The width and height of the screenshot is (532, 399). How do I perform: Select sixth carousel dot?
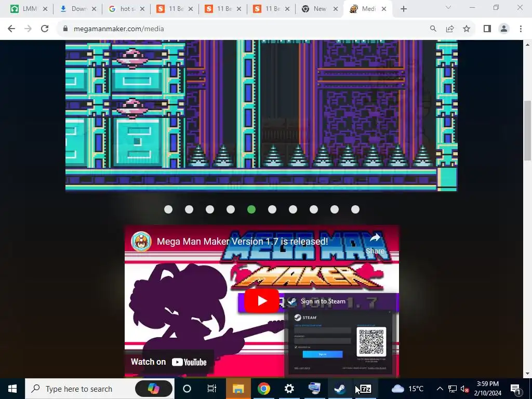click(272, 209)
